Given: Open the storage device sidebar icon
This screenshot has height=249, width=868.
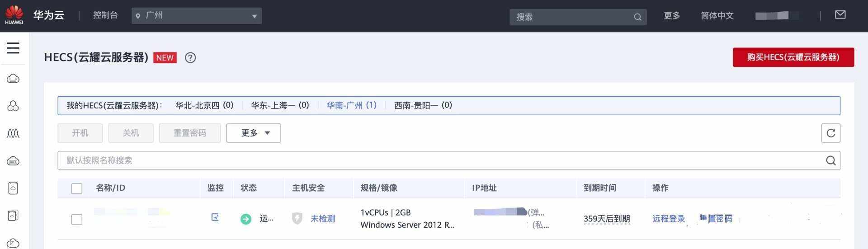Looking at the screenshot, I should (x=13, y=188).
